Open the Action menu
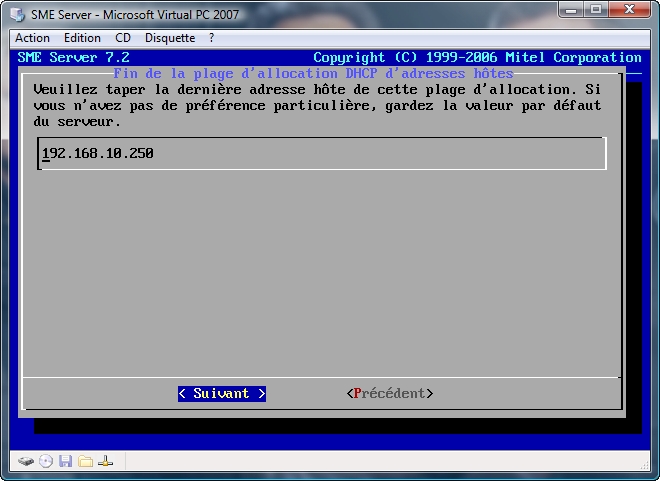660x481 pixels. 32,38
